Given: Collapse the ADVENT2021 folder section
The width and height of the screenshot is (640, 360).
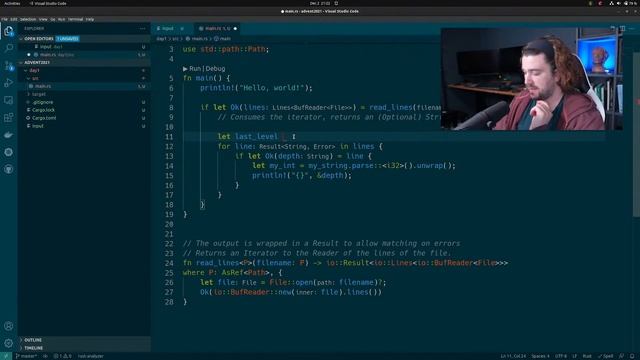Looking at the screenshot, I should (x=84, y=62).
